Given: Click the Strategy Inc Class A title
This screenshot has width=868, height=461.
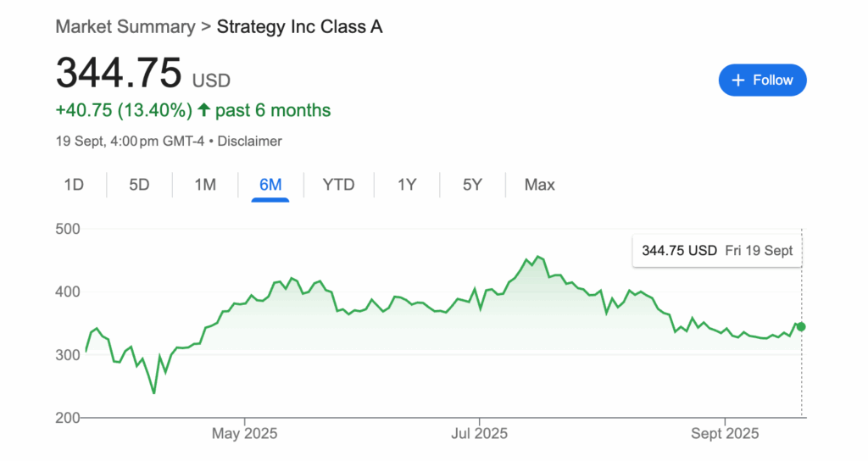Looking at the screenshot, I should 299,26.
